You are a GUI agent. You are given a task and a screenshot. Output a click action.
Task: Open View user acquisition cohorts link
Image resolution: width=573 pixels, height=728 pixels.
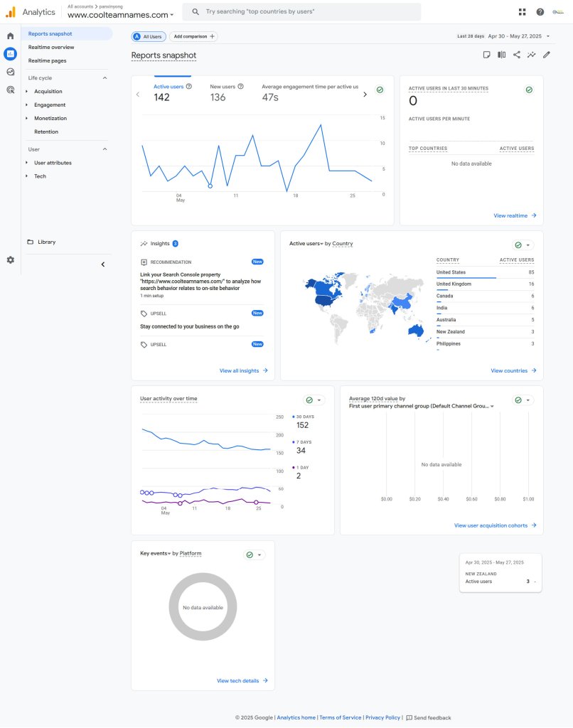496,525
